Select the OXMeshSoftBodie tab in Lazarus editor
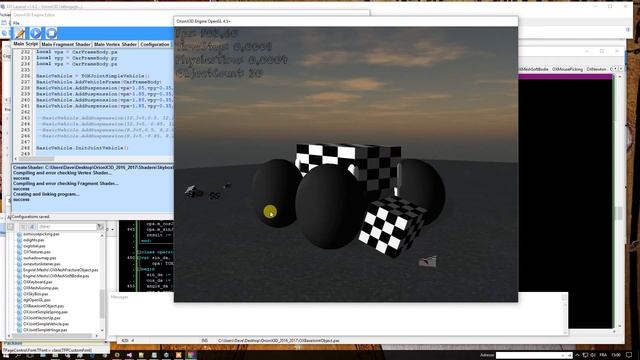This screenshot has height=360, width=640. point(533,69)
